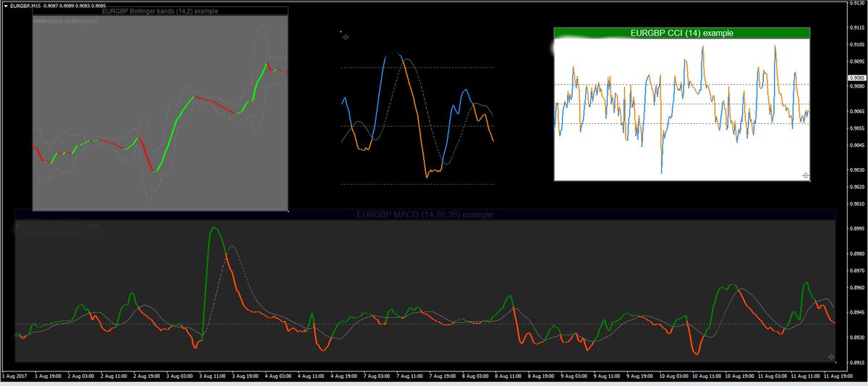The height and width of the screenshot is (386, 868).
Task: Select the crosshair handle in the MACD panel
Action: (831, 357)
